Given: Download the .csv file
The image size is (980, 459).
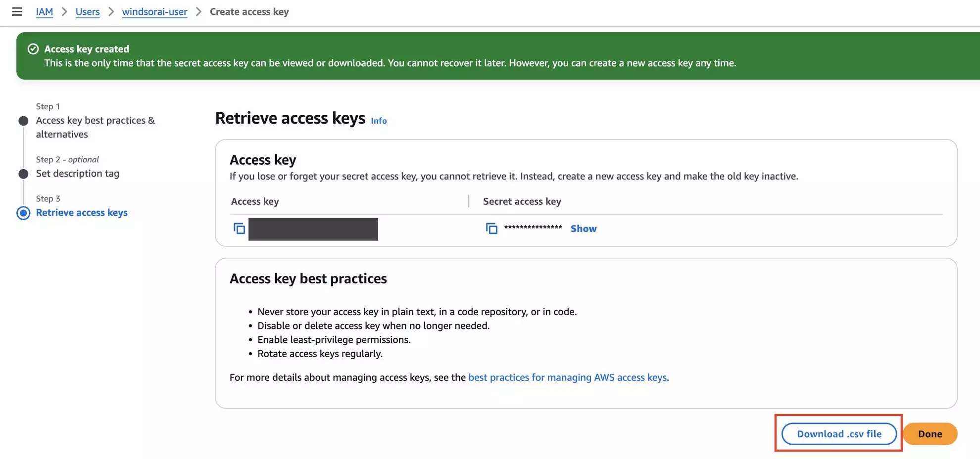Looking at the screenshot, I should [839, 434].
